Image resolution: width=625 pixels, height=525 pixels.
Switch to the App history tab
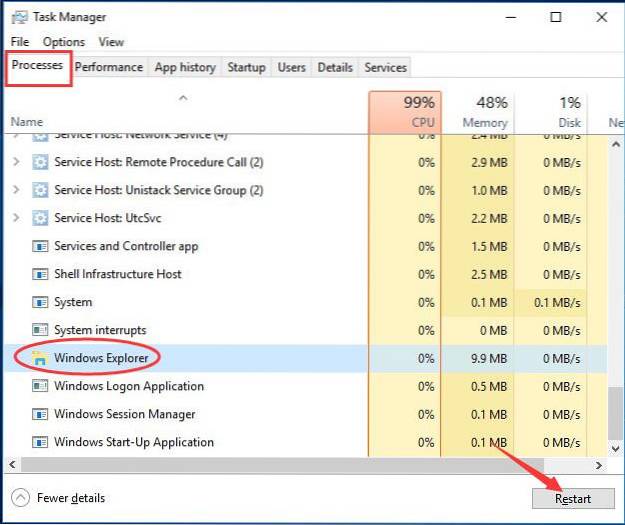(185, 67)
